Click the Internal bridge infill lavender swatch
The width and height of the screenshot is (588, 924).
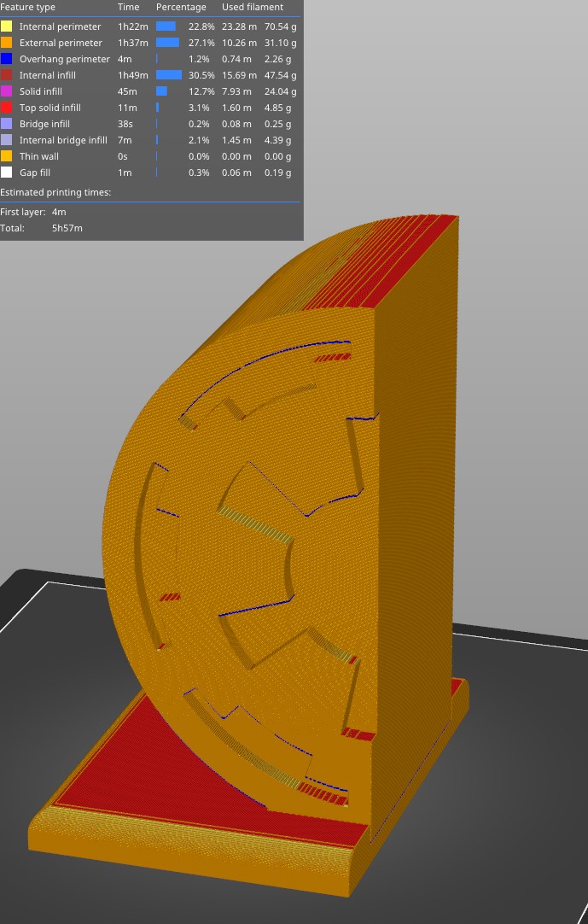click(x=7, y=140)
